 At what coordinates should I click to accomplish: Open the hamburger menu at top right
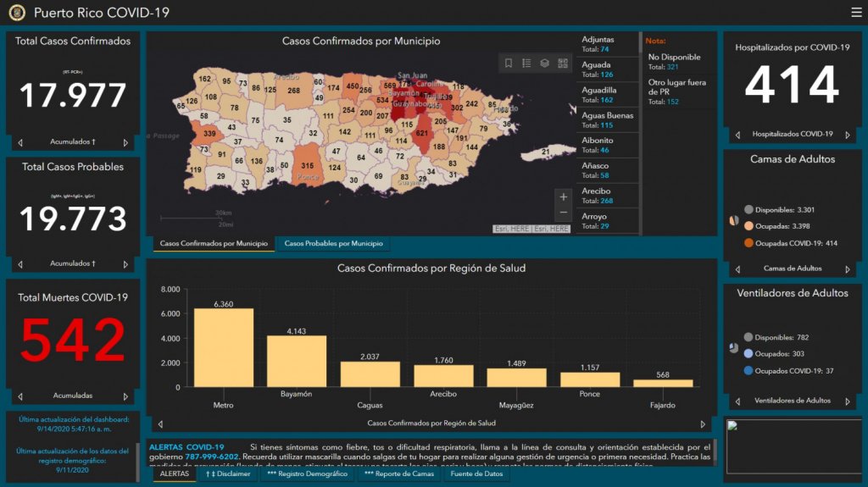(856, 12)
